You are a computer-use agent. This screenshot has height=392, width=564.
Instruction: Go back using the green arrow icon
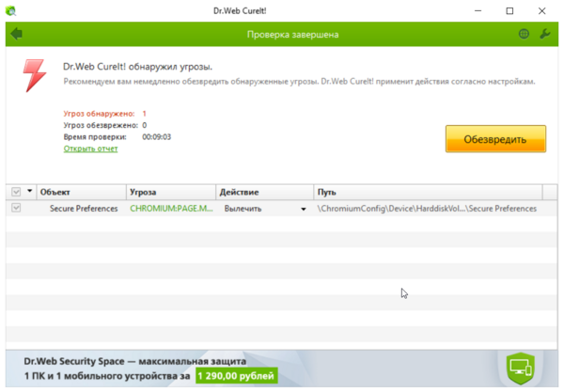[17, 34]
